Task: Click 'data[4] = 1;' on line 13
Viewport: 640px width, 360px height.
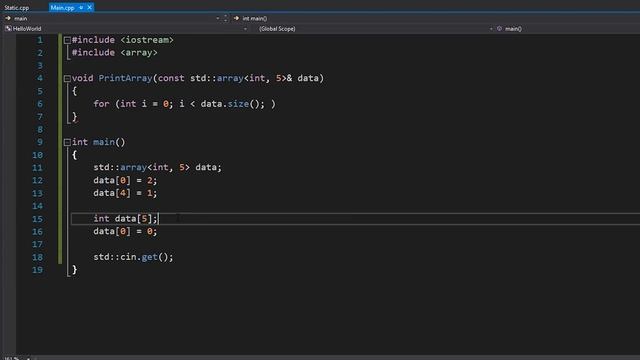Action: 125,193
